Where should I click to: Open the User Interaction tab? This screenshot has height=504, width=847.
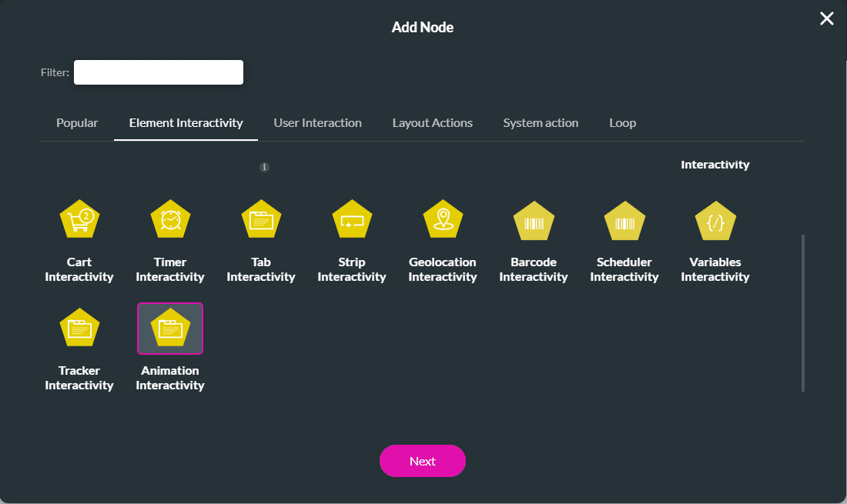coord(317,122)
